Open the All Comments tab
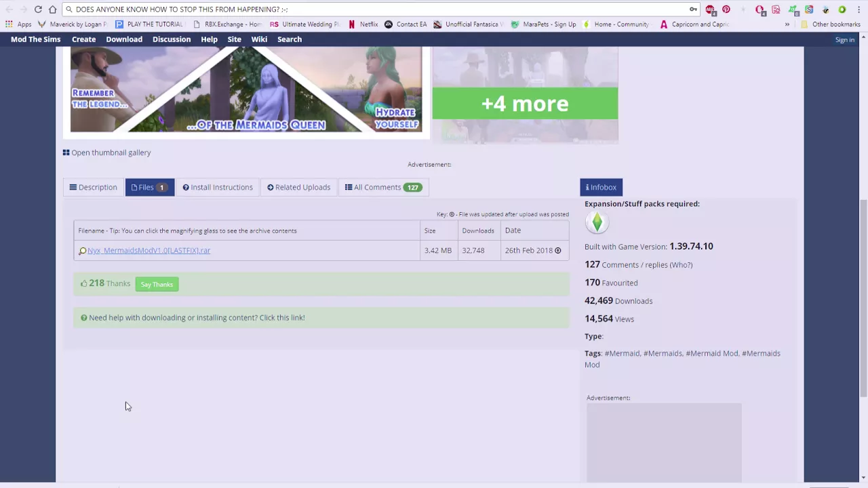Viewport: 868px width, 488px height. (383, 187)
